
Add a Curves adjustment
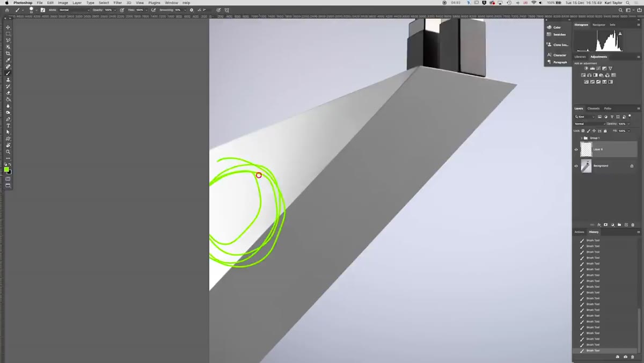tap(598, 68)
